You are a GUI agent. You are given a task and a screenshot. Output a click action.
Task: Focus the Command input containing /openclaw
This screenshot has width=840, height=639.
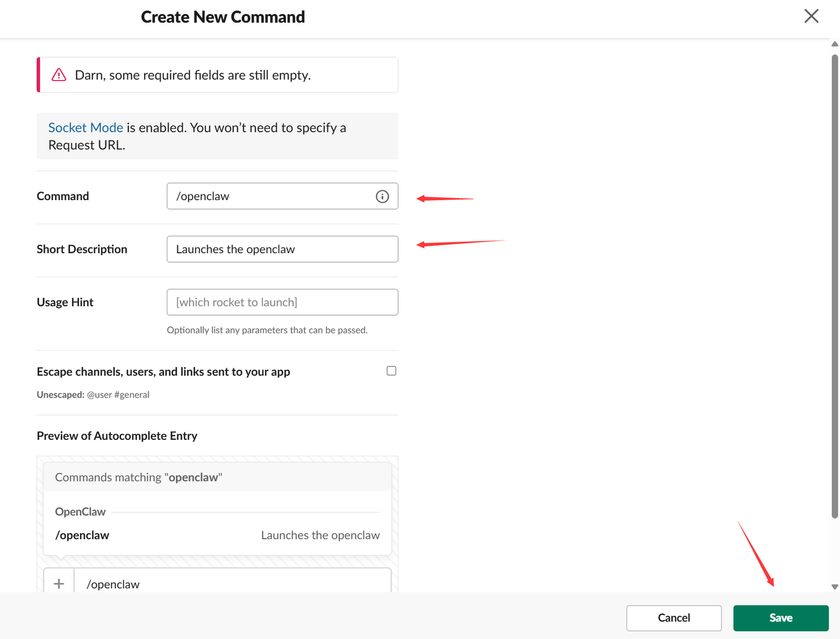click(x=271, y=197)
